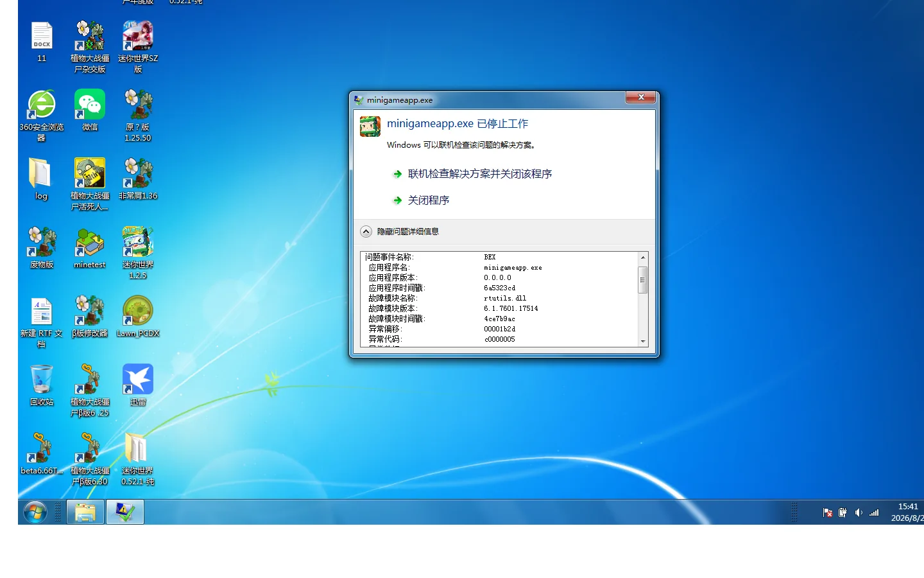The height and width of the screenshot is (578, 924).
Task: Select 植物大战僵尸杂交版 desktop shortcut
Action: tap(90, 47)
